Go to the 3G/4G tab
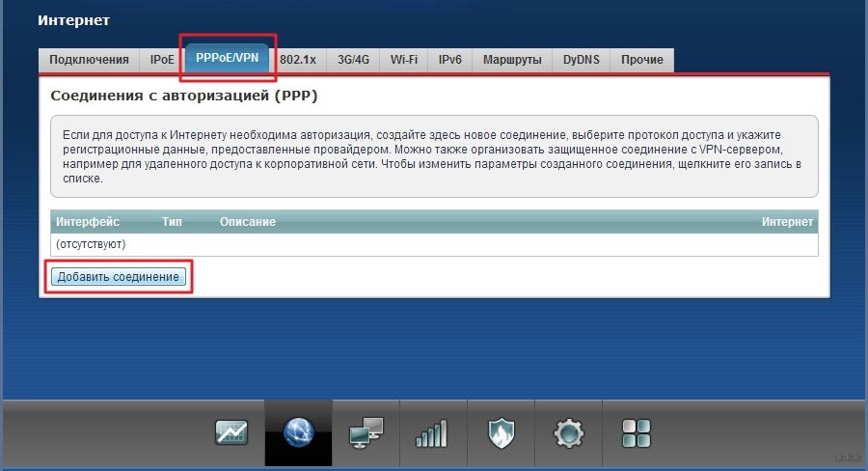The image size is (868, 471). (353, 60)
